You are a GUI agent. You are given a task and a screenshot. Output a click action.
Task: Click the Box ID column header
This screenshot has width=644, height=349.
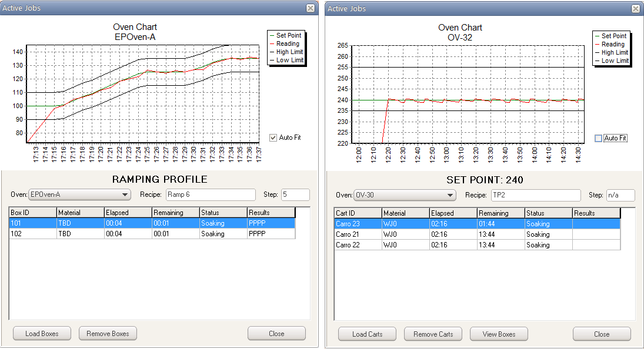click(x=32, y=213)
